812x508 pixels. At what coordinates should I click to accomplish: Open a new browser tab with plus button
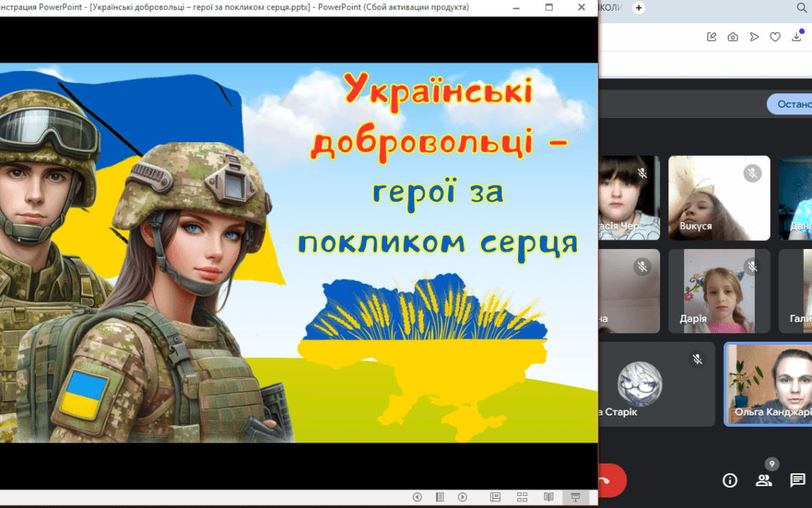[638, 8]
